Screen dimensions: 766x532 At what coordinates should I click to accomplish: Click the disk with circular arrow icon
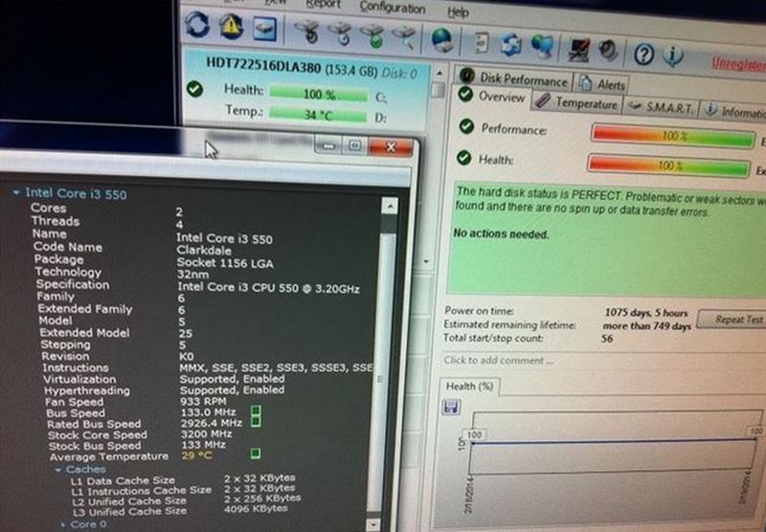click(340, 33)
